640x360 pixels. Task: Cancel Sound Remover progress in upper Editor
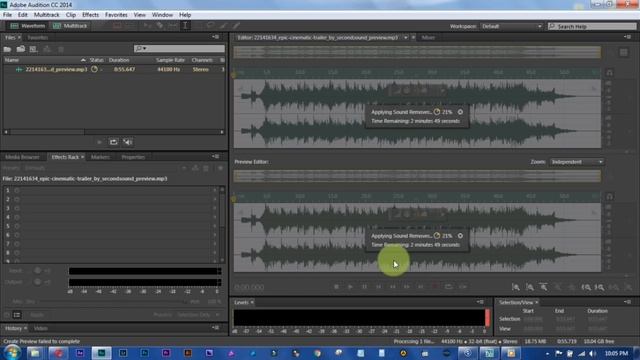(x=460, y=112)
